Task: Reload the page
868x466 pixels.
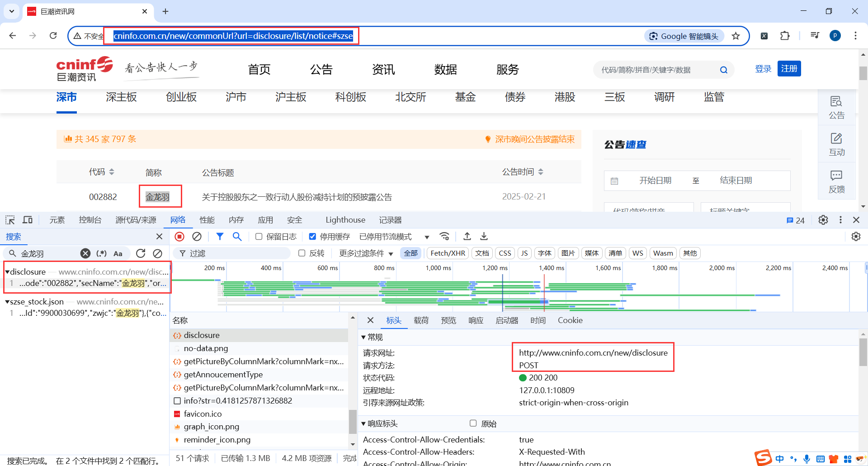Action: click(53, 36)
